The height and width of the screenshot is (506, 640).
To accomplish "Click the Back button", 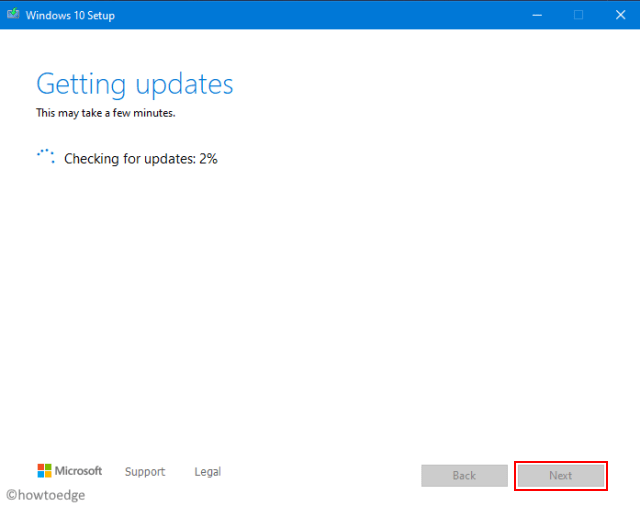I will tap(464, 476).
